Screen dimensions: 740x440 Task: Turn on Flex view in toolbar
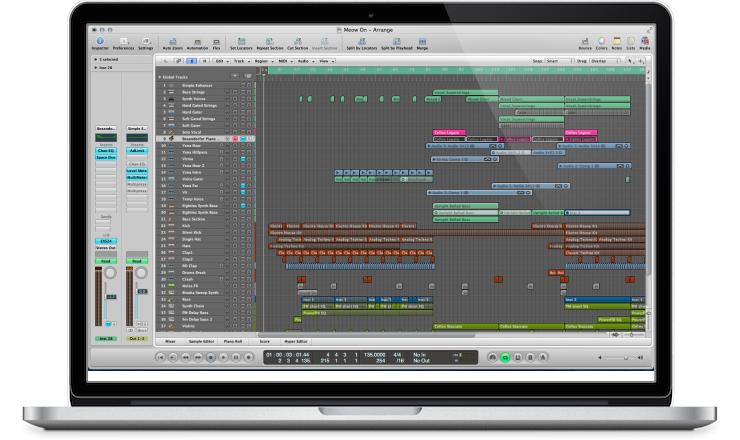pyautogui.click(x=216, y=44)
